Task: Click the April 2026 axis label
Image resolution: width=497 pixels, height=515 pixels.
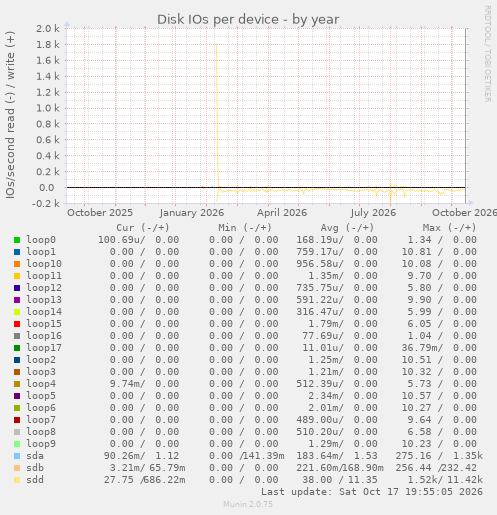Action: pyautogui.click(x=282, y=213)
